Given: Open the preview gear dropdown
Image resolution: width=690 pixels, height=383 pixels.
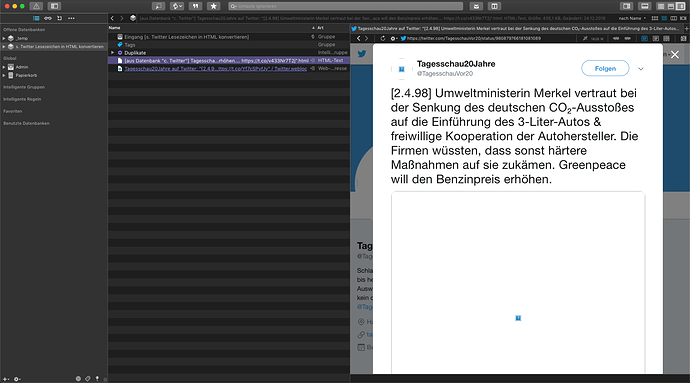Looking at the screenshot, I should 393,38.
